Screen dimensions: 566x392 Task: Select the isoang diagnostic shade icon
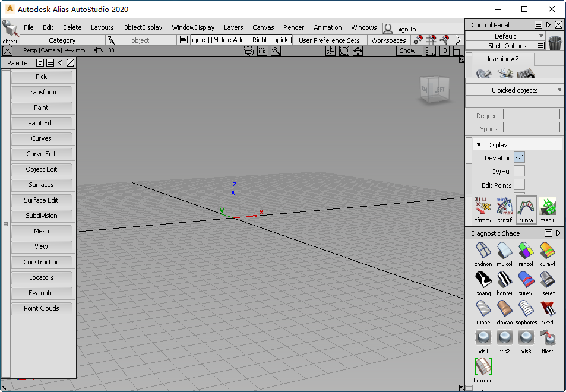pos(483,280)
